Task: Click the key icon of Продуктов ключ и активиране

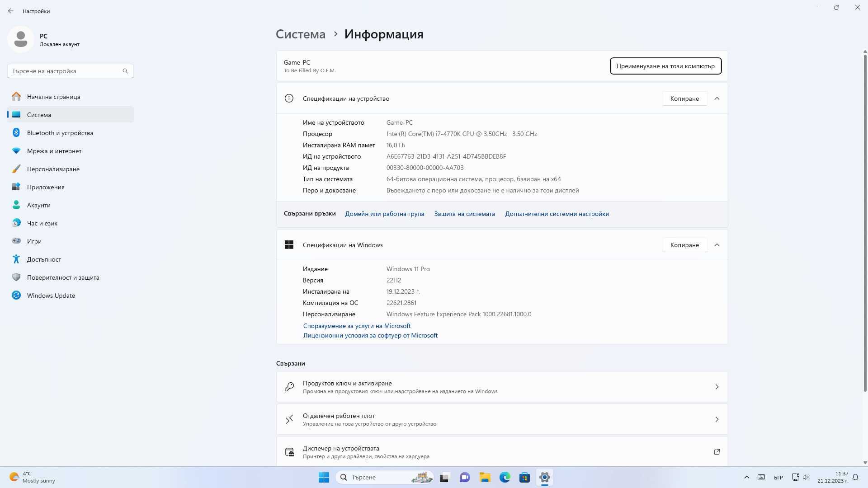Action: pos(289,387)
